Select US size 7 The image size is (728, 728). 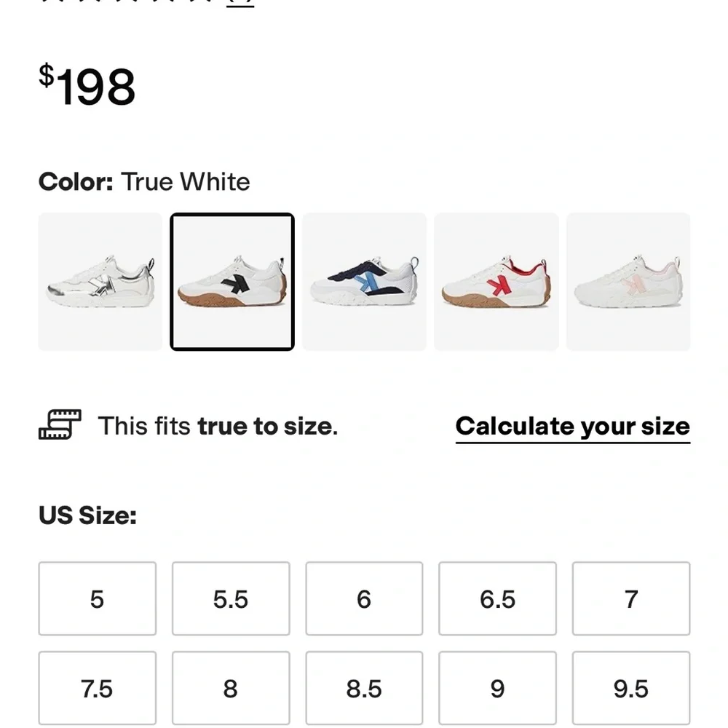coord(631,598)
